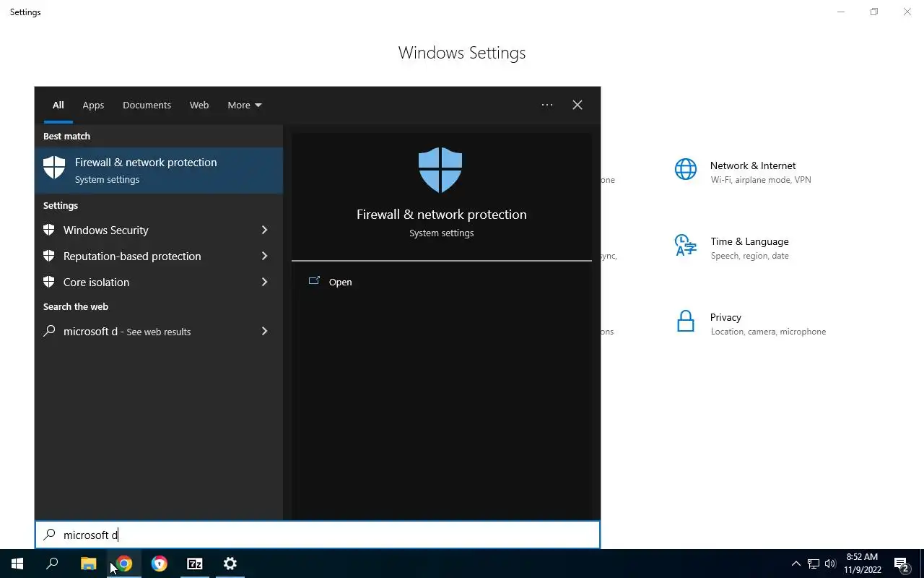Switch to the All search tab
The width and height of the screenshot is (924, 578).
tap(58, 105)
